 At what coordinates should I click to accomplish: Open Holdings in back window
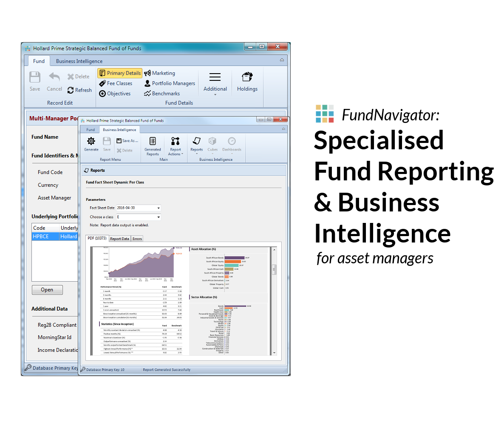coord(247,82)
